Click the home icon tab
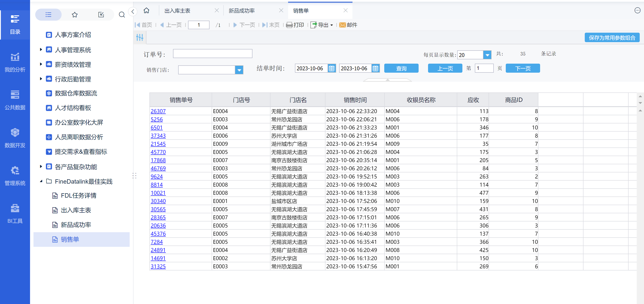The height and width of the screenshot is (304, 644). [x=146, y=11]
